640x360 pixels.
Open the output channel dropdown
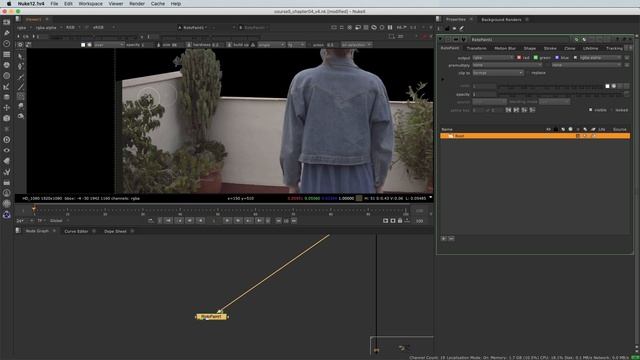point(493,58)
